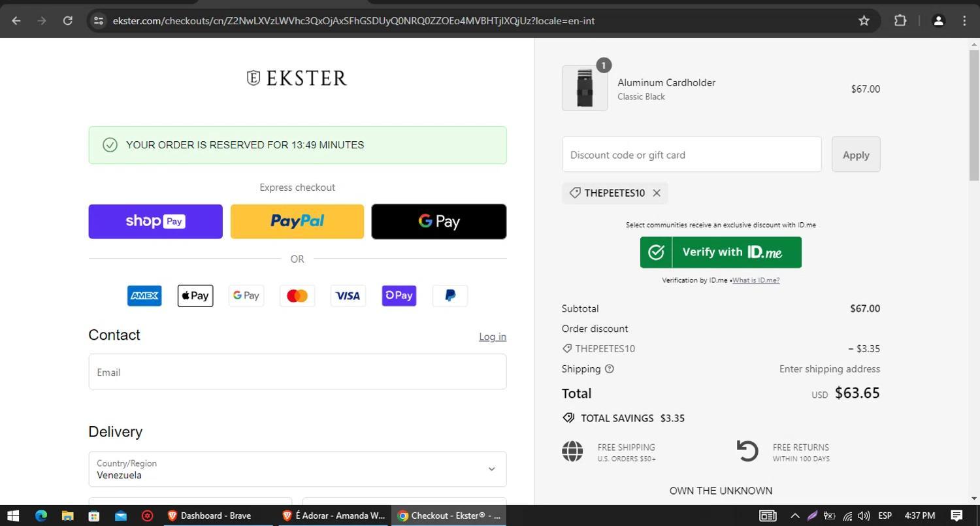Viewport: 980px width, 526px height.
Task: Switch ESP keyboard language
Action: [x=885, y=516]
